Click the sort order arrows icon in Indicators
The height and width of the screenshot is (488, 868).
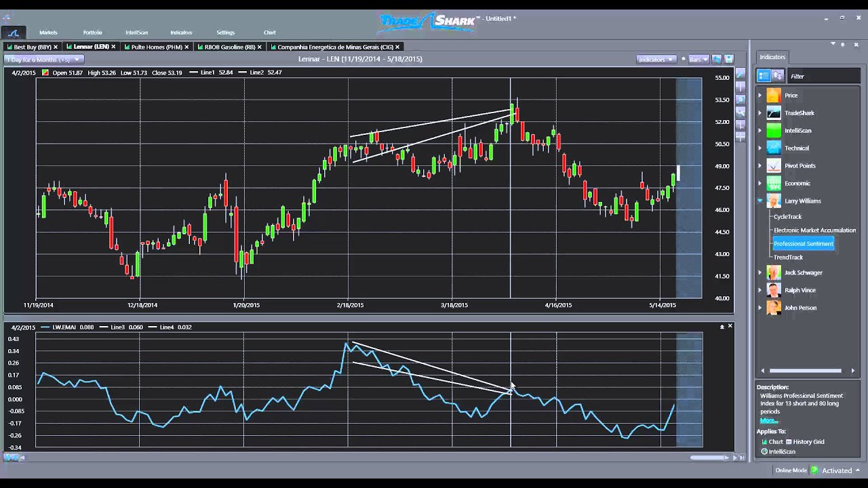778,76
